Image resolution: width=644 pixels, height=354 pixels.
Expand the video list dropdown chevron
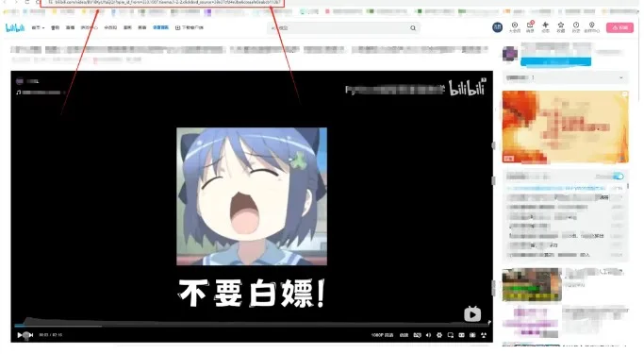tap(621, 77)
